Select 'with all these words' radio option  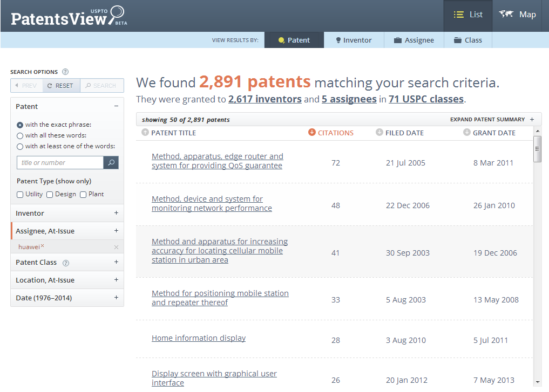coord(20,136)
